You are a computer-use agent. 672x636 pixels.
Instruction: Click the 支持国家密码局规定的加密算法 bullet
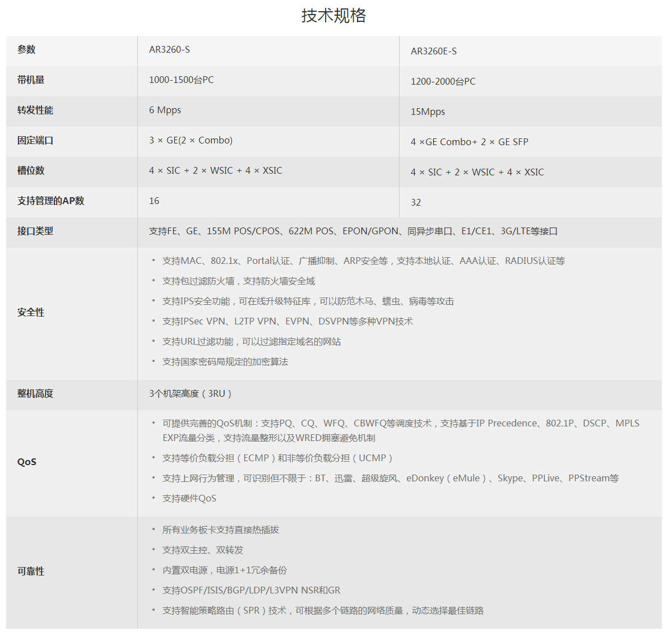(225, 362)
